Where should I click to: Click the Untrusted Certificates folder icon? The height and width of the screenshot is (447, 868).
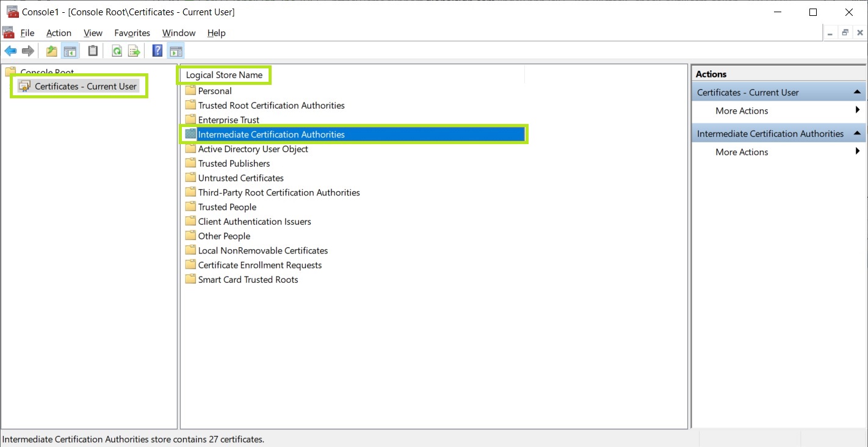pos(190,178)
